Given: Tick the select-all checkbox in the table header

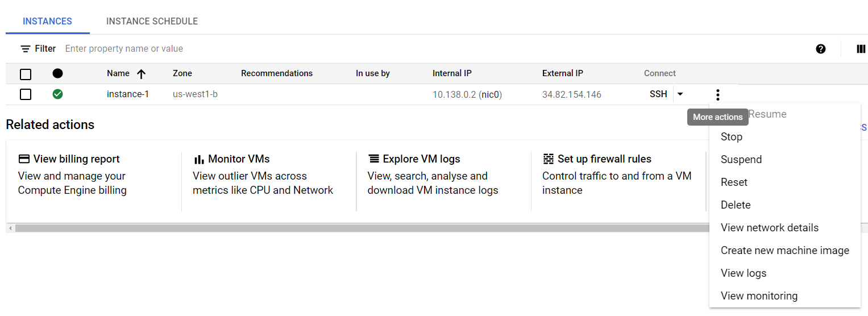Looking at the screenshot, I should click(26, 74).
